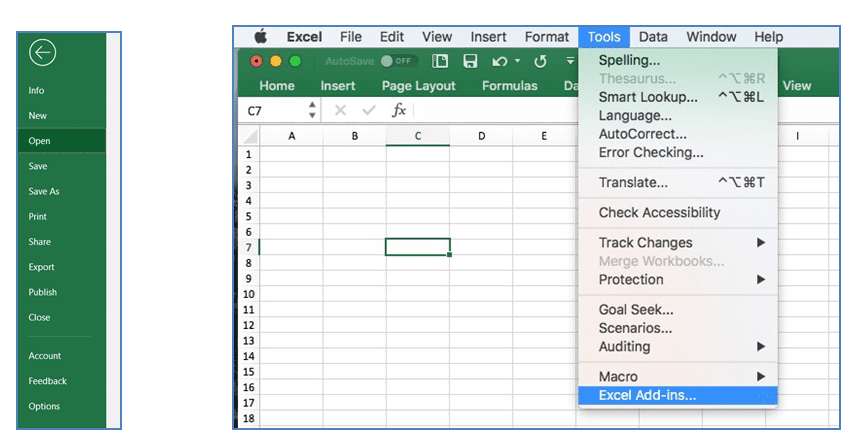
Task: Click the Redo arrow icon
Action: [540, 62]
